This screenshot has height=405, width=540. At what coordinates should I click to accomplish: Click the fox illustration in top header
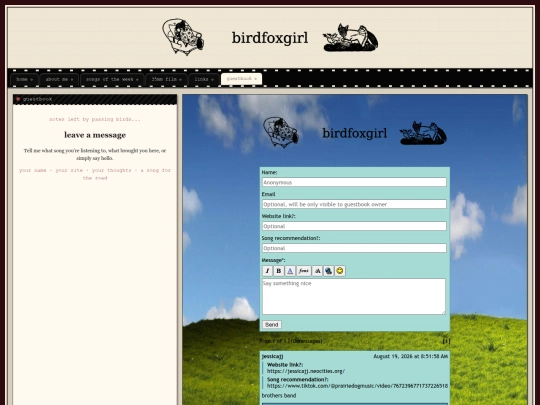coord(350,38)
